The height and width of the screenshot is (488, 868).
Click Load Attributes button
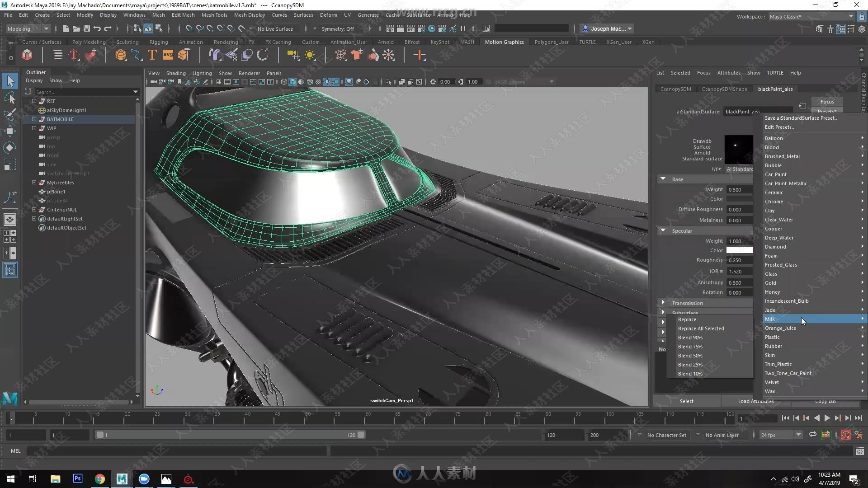click(x=755, y=400)
